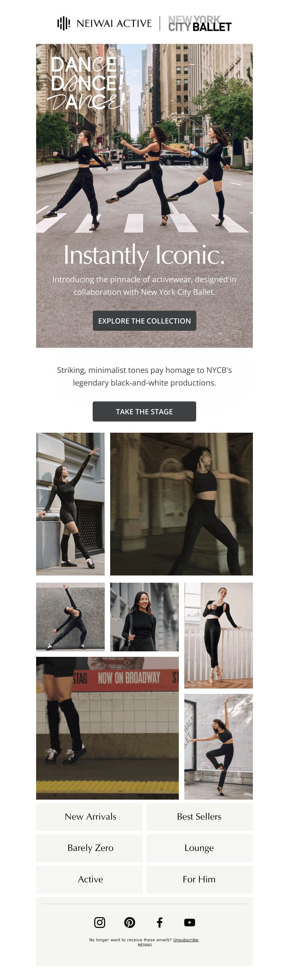Open the Pinterest icon link
The width and height of the screenshot is (289, 980).
click(x=130, y=922)
